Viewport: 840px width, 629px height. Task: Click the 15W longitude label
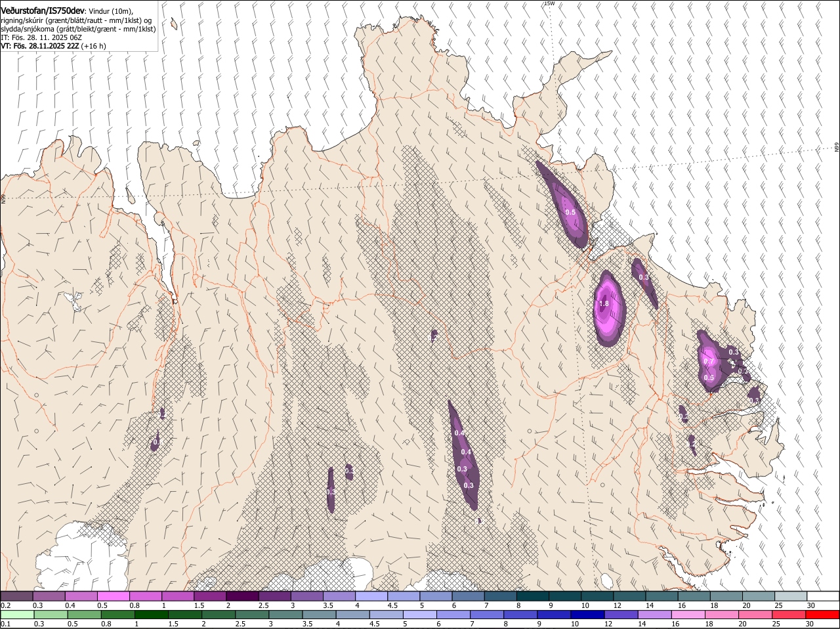pyautogui.click(x=549, y=3)
